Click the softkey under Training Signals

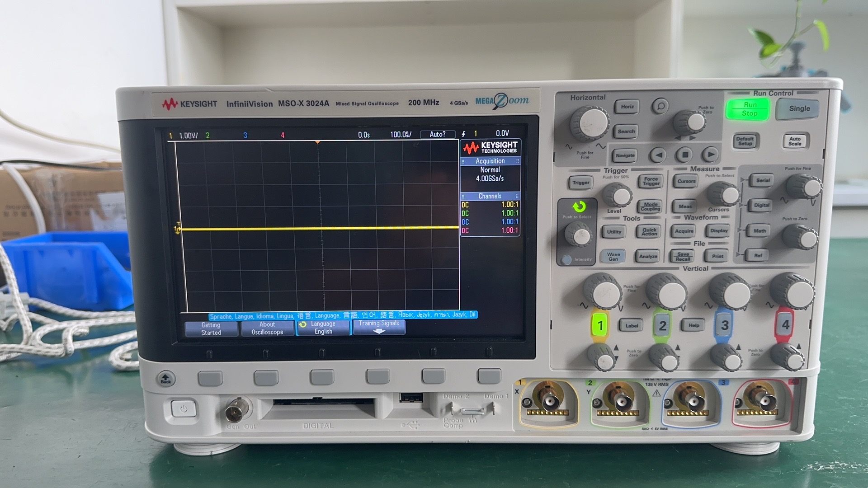pos(378,376)
